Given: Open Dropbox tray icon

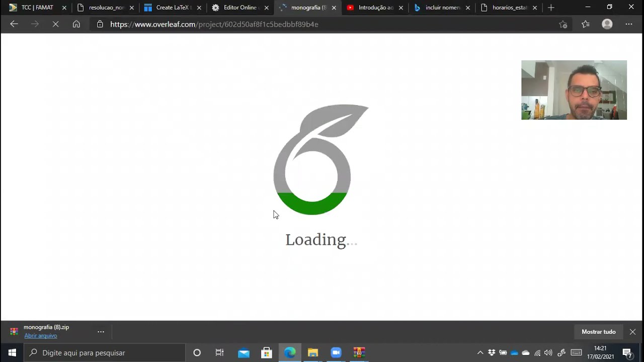Looking at the screenshot, I should [492, 352].
